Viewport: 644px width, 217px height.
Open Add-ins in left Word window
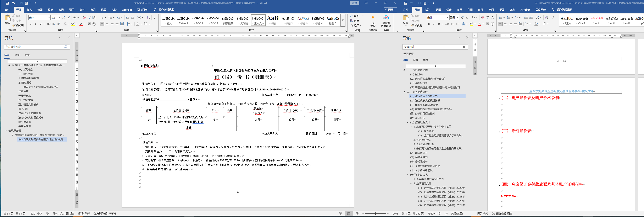tap(373, 21)
